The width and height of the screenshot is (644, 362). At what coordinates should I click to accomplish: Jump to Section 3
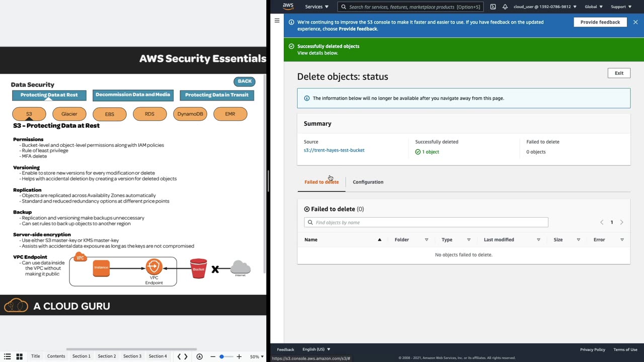[132, 356]
